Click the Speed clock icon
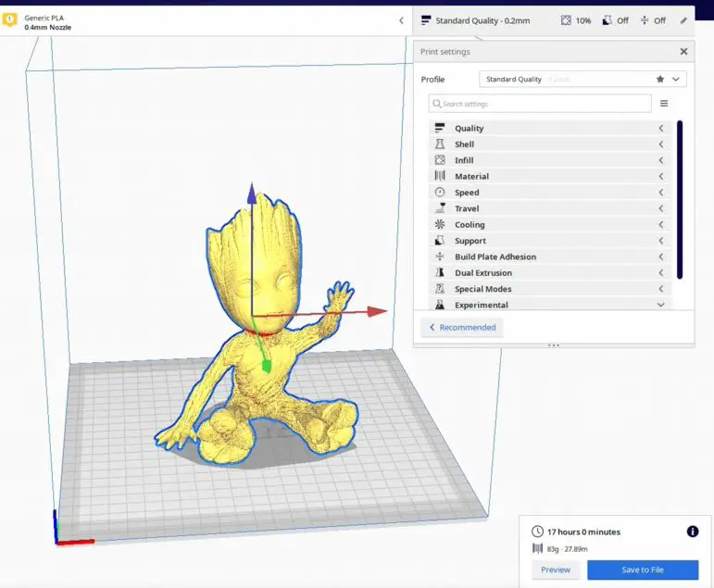The image size is (714, 588). coord(439,193)
